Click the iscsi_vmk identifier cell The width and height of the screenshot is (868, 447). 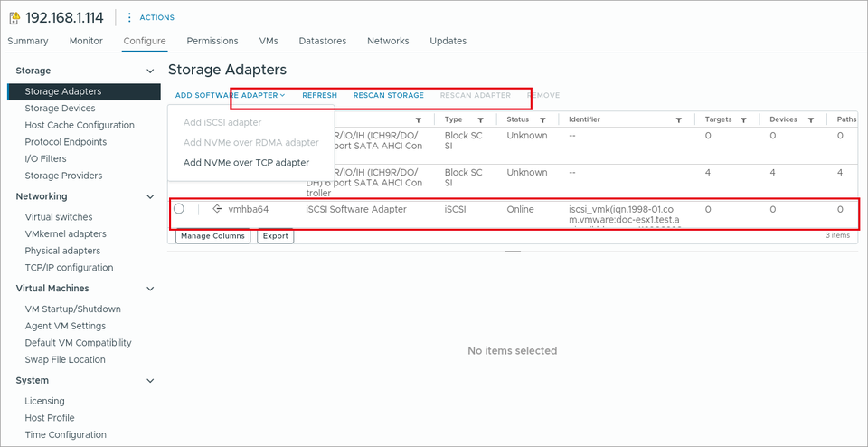click(x=625, y=215)
